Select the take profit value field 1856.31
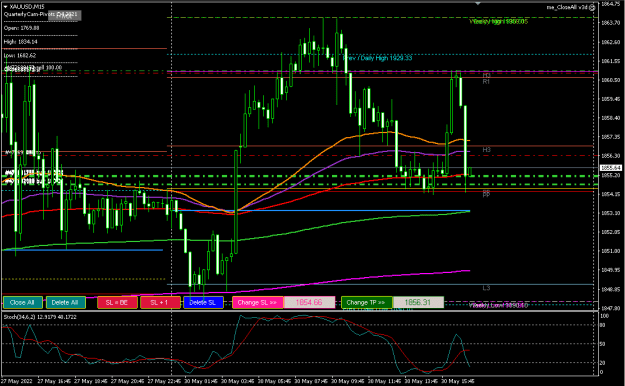This screenshot has width=625, height=386. pos(418,303)
